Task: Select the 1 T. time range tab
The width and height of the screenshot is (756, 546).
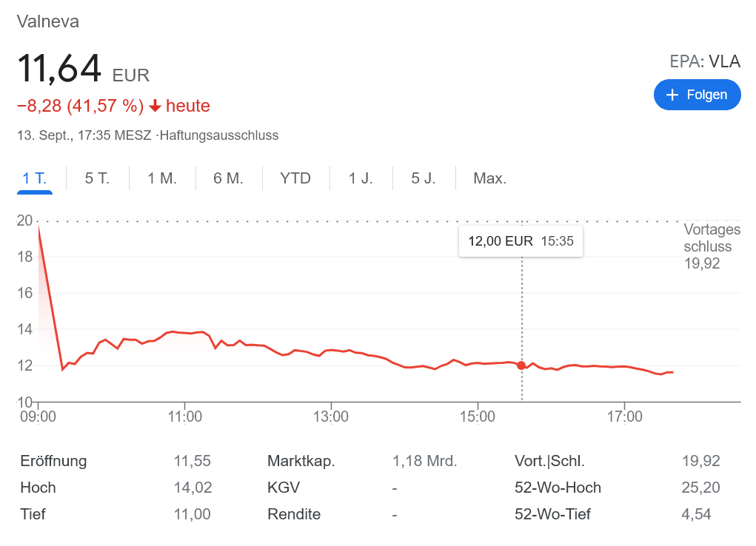Action: (x=34, y=178)
